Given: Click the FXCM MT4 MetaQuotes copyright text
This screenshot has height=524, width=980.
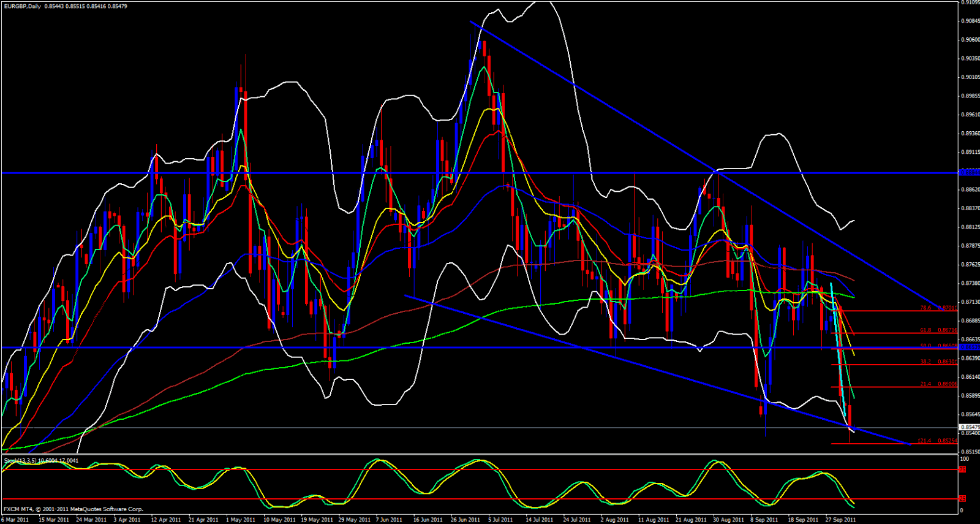Looking at the screenshot, I should click(73, 509).
